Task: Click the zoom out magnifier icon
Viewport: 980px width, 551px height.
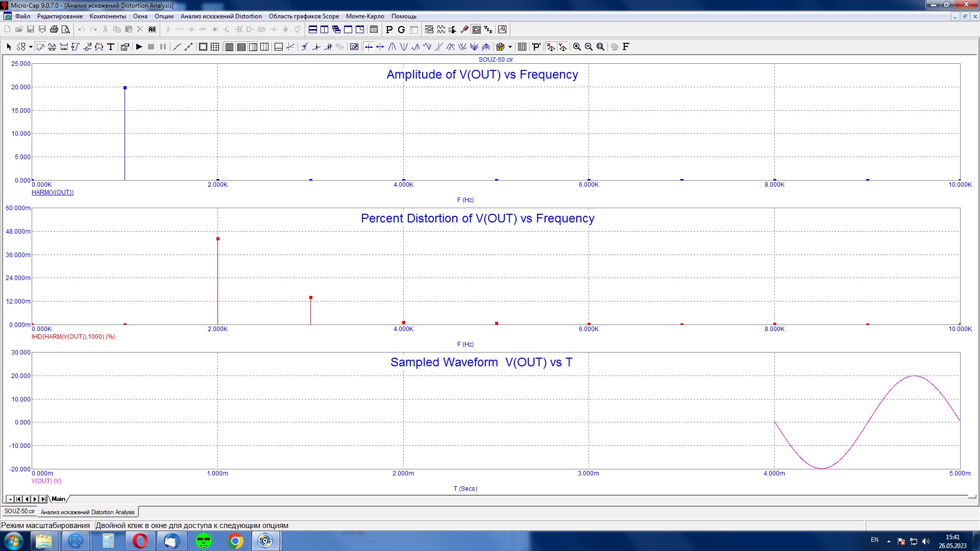Action: [x=589, y=47]
